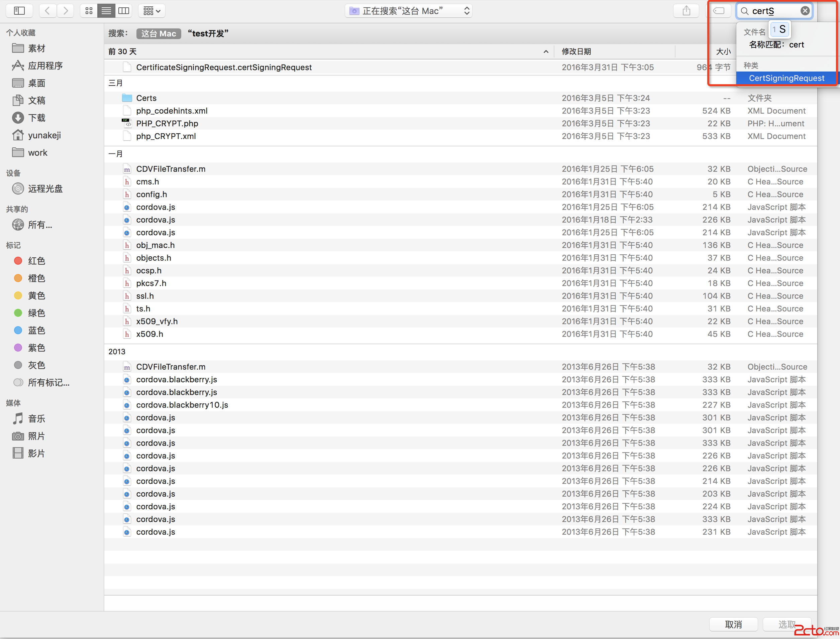Switch to column view
The height and width of the screenshot is (639, 840).
click(124, 11)
